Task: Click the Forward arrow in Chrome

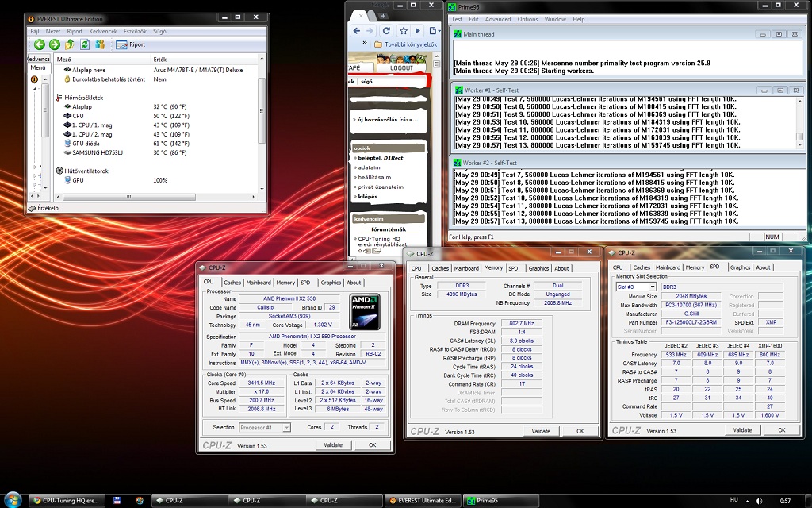Action: [370, 31]
